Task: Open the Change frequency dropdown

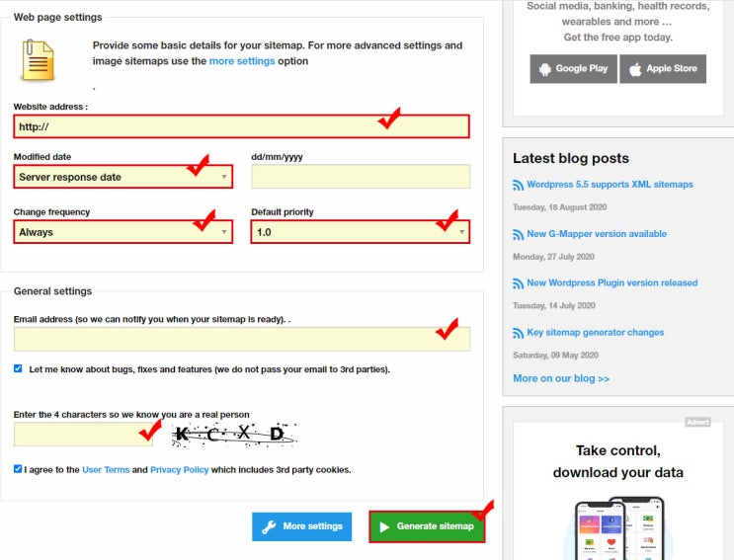Action: [123, 232]
